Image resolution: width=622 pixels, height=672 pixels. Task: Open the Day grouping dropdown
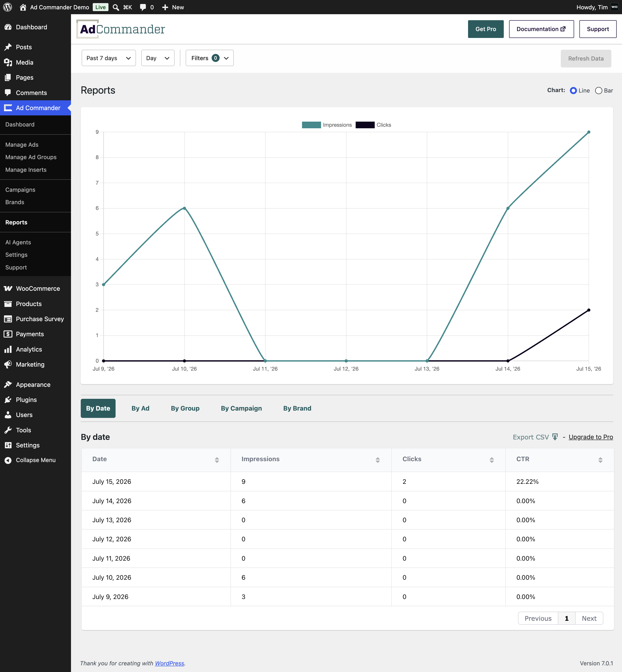pyautogui.click(x=158, y=58)
